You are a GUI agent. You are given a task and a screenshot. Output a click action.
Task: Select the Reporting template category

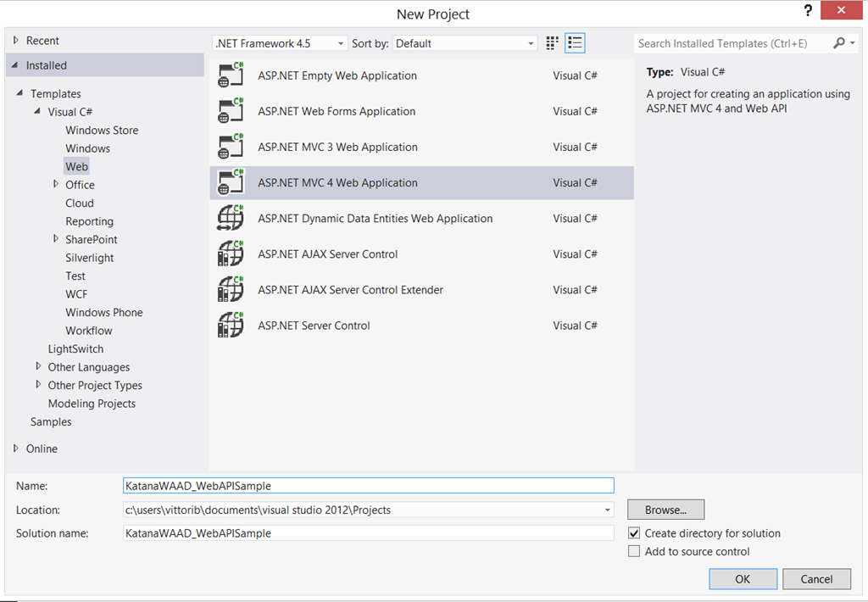click(x=89, y=221)
